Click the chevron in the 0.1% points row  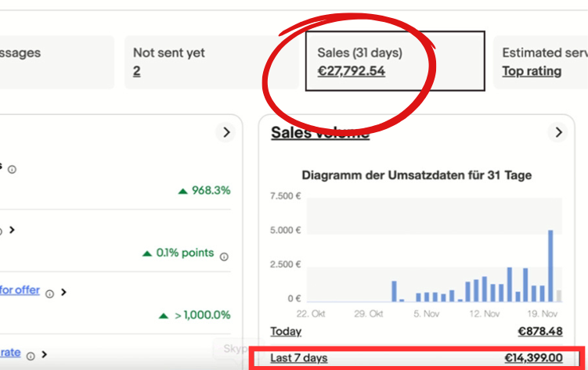(12, 230)
